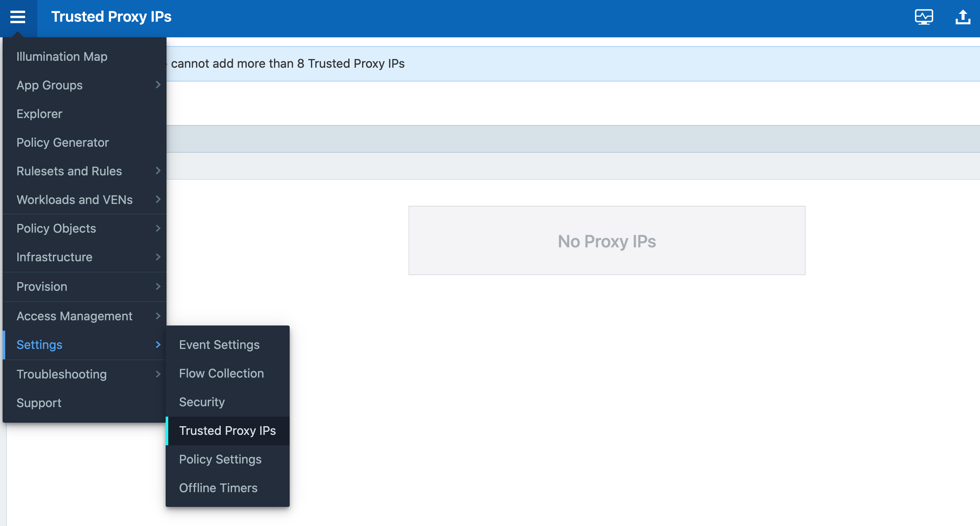Click the blue Settings chevron arrow
This screenshot has height=526, width=980.
pos(158,345)
